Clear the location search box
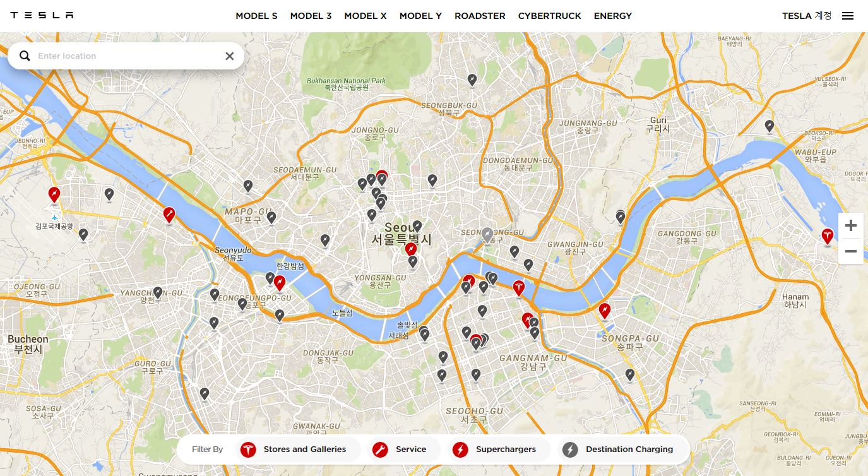Image resolution: width=868 pixels, height=476 pixels. click(230, 56)
